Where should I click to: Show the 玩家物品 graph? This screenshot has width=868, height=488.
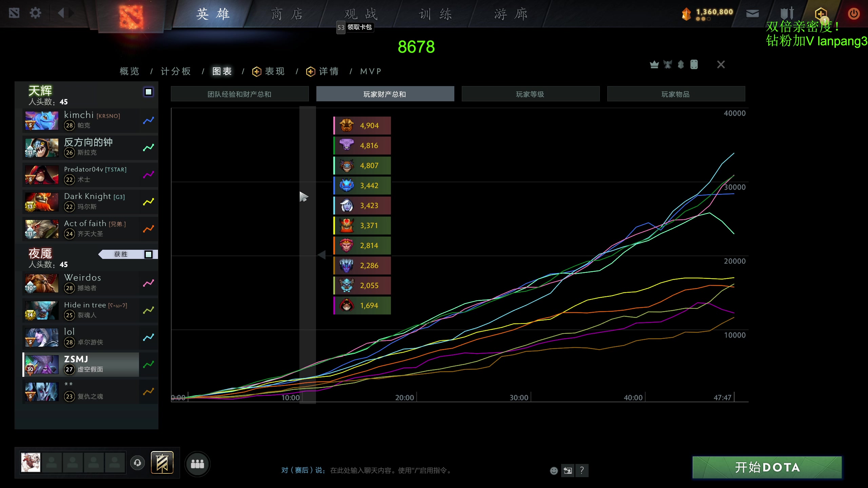(676, 94)
